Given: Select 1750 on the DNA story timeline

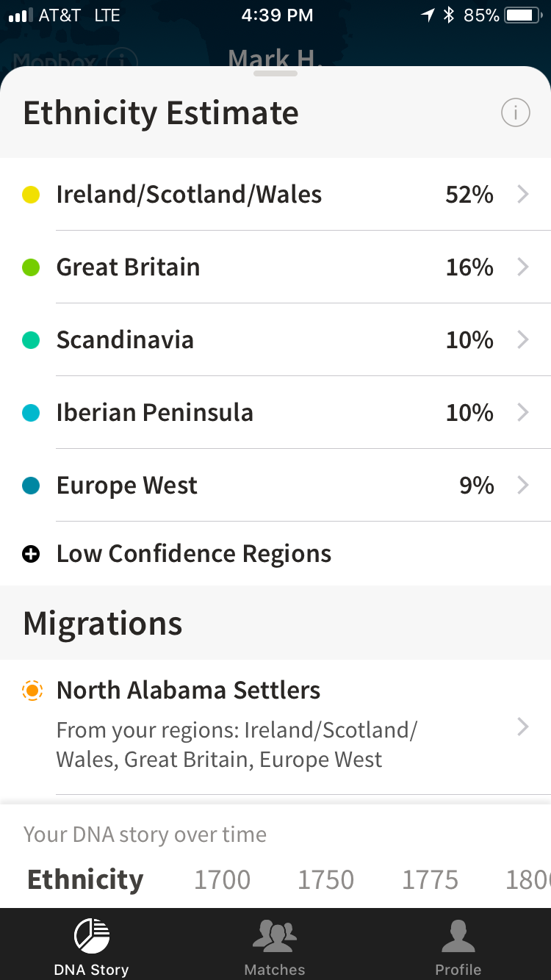Looking at the screenshot, I should tap(326, 879).
